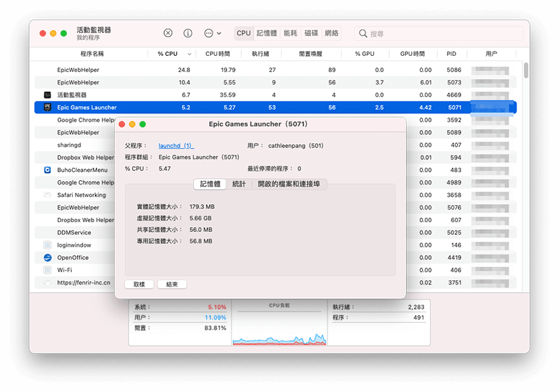
Task: Click the 56.0 MB shared memory value
Action: 201,229
